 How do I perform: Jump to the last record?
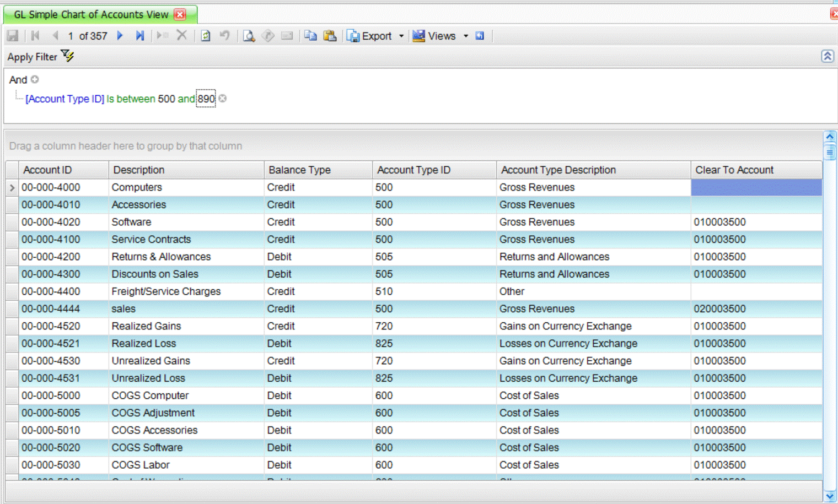tap(139, 36)
